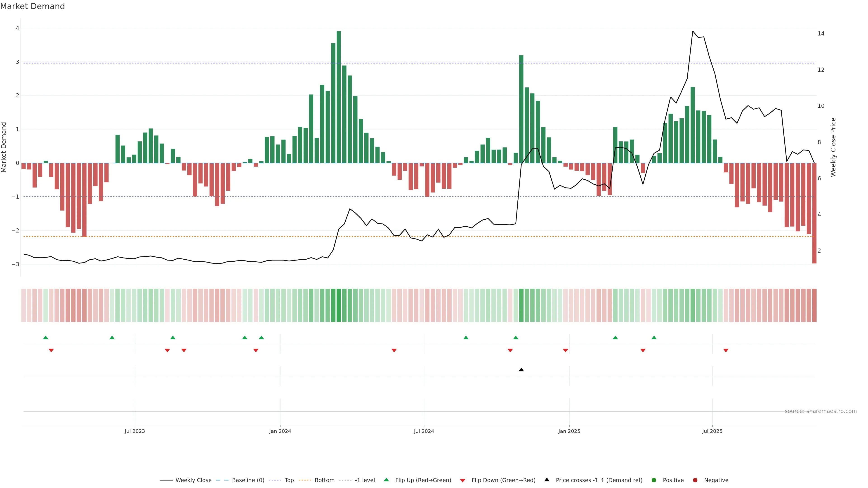Click the first green flip-up triangle marker
Image resolution: width=868 pixels, height=488 pixels.
(45, 338)
